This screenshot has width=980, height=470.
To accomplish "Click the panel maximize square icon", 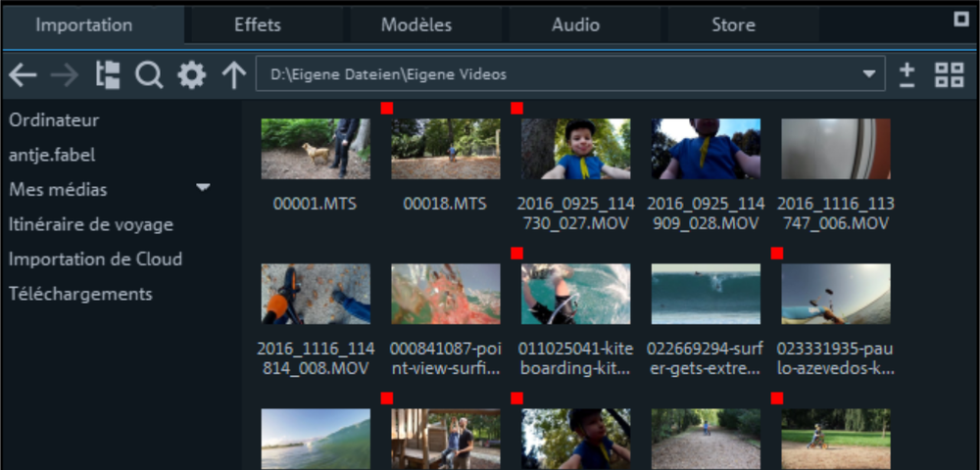I will point(960,19).
